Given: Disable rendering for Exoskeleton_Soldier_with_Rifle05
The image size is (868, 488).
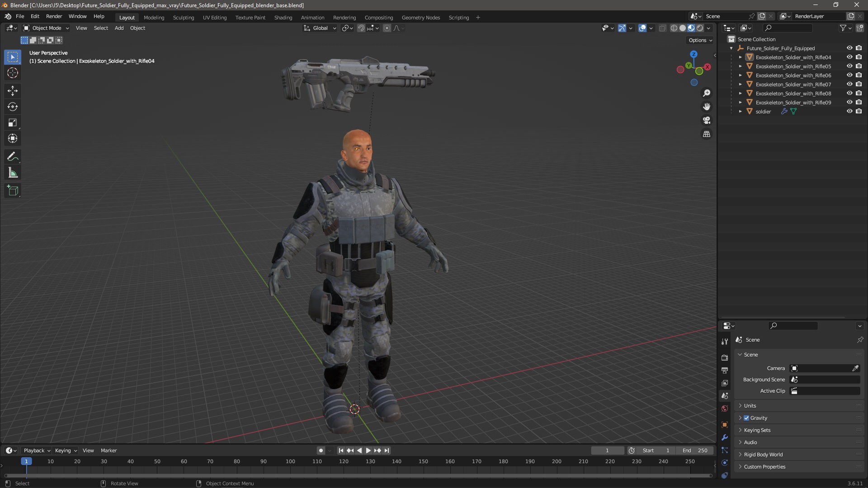Looking at the screenshot, I should 859,66.
